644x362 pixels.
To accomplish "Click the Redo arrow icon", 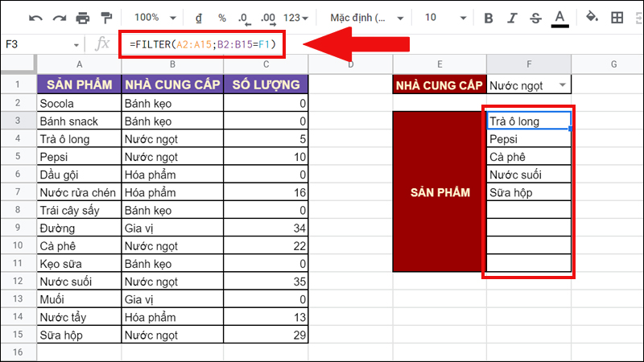I will (x=59, y=17).
